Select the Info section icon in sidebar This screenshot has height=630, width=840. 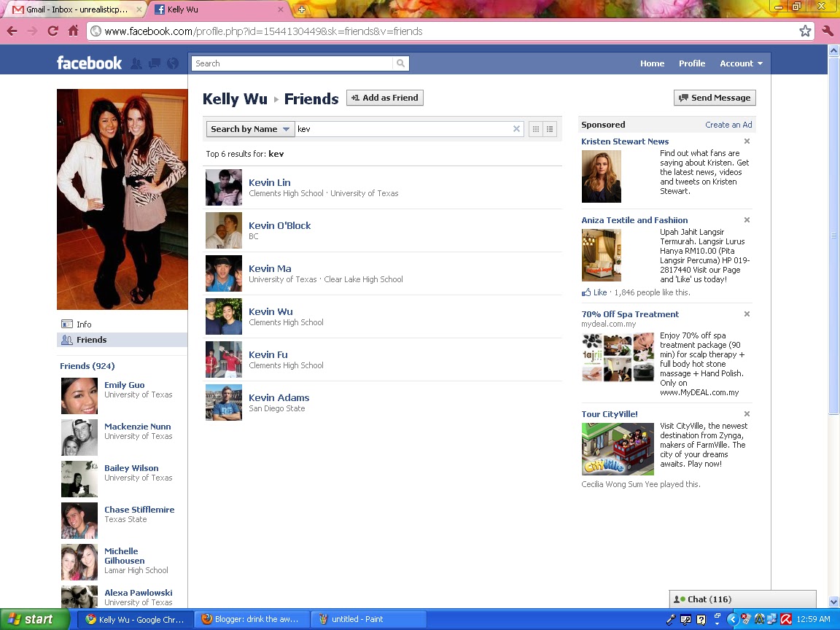[69, 324]
